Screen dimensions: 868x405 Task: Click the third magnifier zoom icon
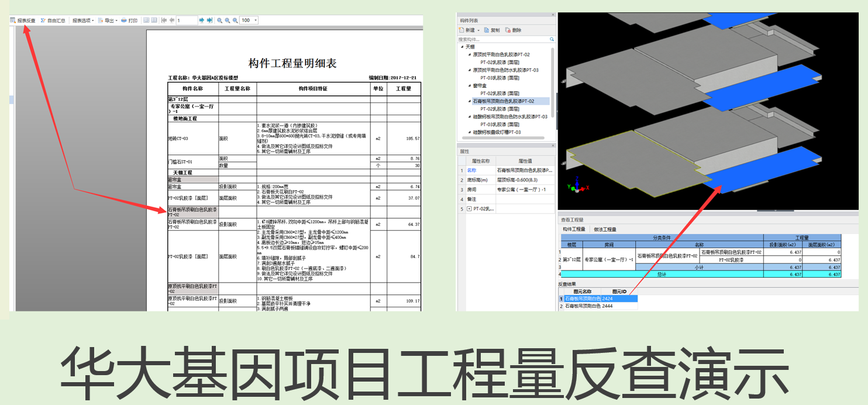235,20
